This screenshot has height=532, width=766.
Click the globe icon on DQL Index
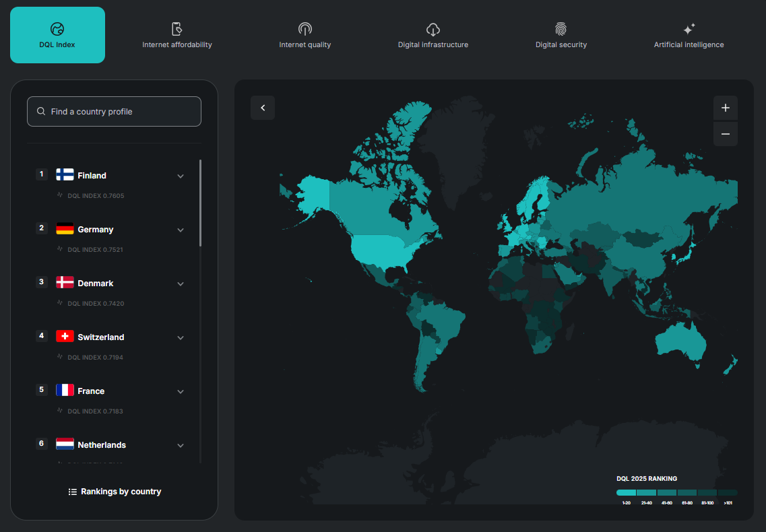click(x=57, y=28)
